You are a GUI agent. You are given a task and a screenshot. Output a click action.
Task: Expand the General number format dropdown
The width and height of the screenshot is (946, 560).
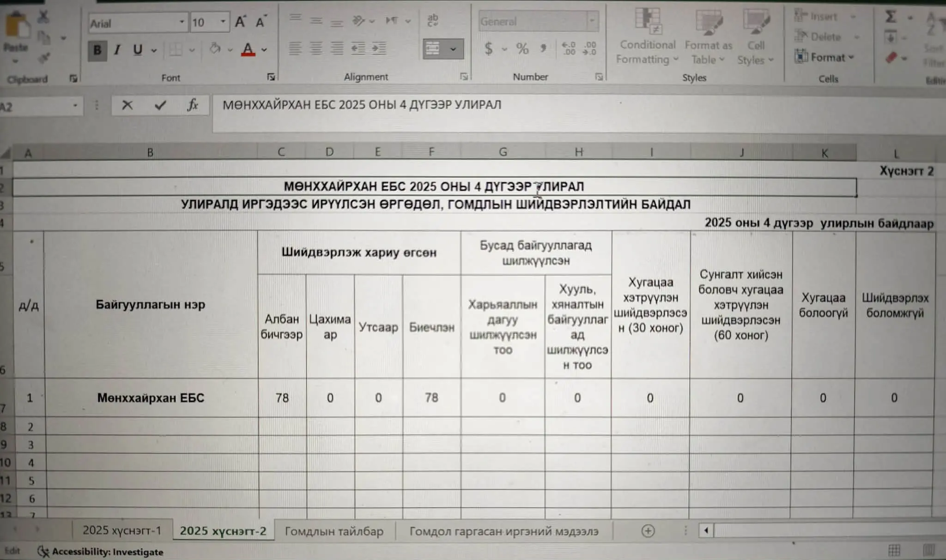pos(592,21)
